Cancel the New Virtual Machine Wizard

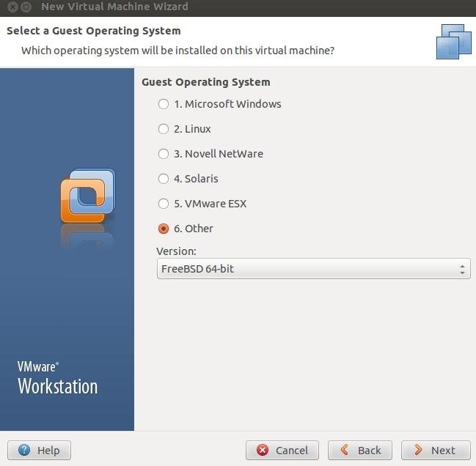282,450
